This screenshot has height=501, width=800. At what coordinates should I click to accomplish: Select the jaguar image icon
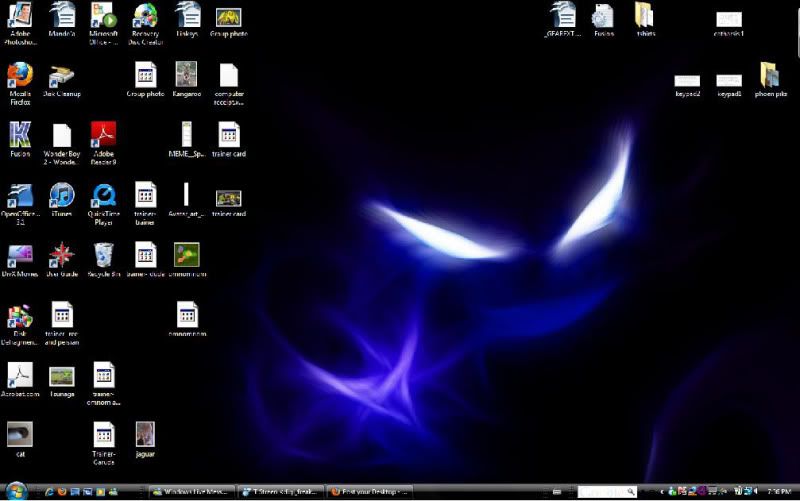[x=145, y=434]
